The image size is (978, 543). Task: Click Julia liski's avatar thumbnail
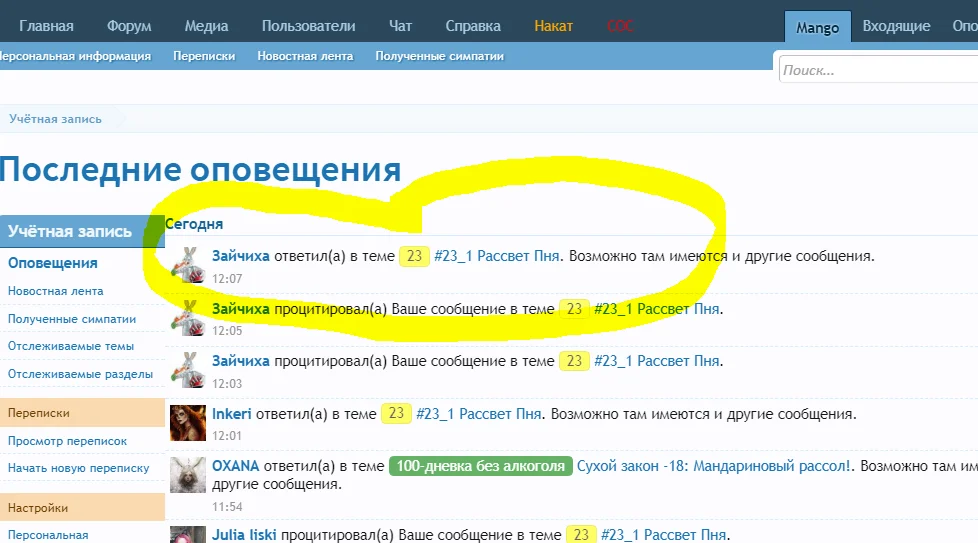coord(188,534)
